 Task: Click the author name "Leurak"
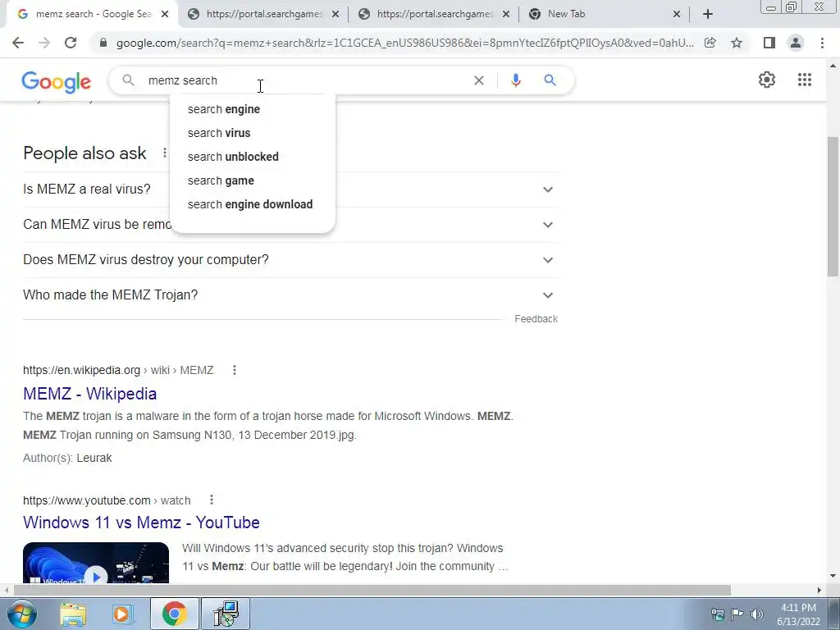94,458
